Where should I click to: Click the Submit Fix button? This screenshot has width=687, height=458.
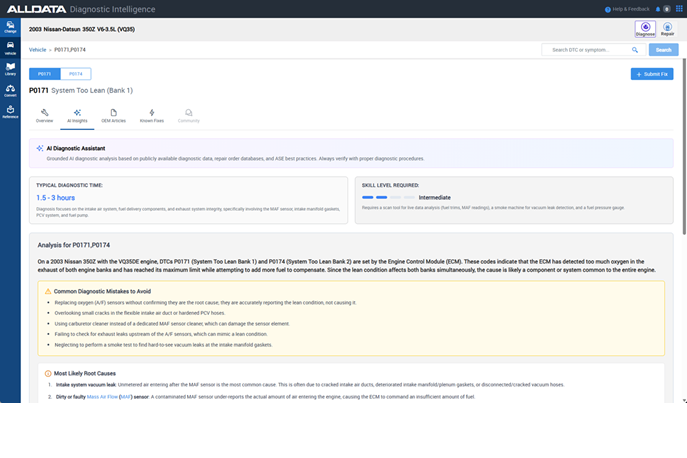point(652,74)
